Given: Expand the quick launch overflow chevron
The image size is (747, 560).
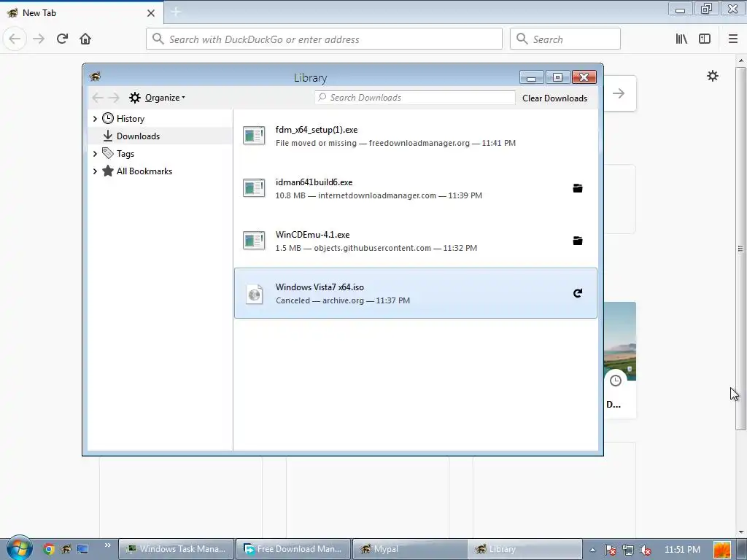Looking at the screenshot, I should click(108, 545).
